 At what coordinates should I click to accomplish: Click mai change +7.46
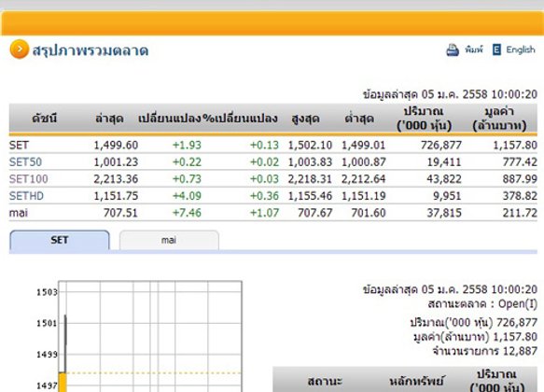click(x=187, y=213)
